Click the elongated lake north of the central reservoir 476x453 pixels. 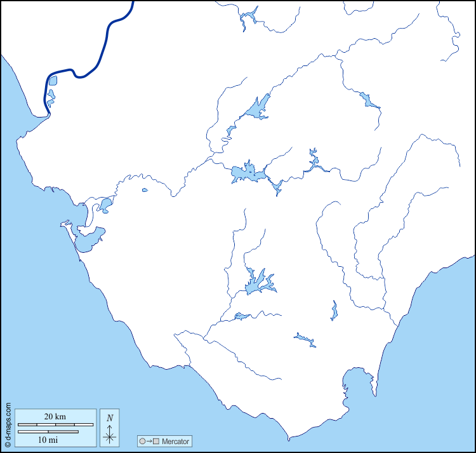pos(258,109)
